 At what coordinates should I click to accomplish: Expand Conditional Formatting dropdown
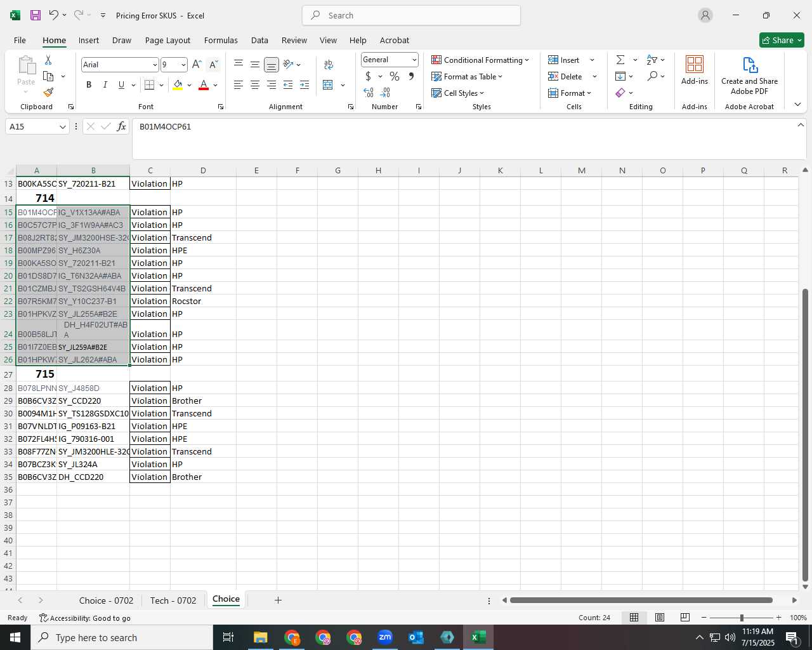click(x=480, y=60)
